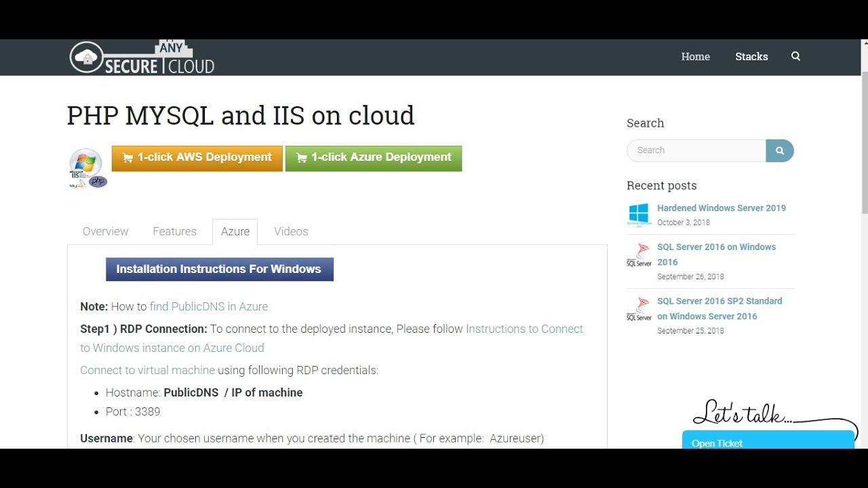
Task: Go to Home in the navigation
Action: pyautogui.click(x=695, y=56)
